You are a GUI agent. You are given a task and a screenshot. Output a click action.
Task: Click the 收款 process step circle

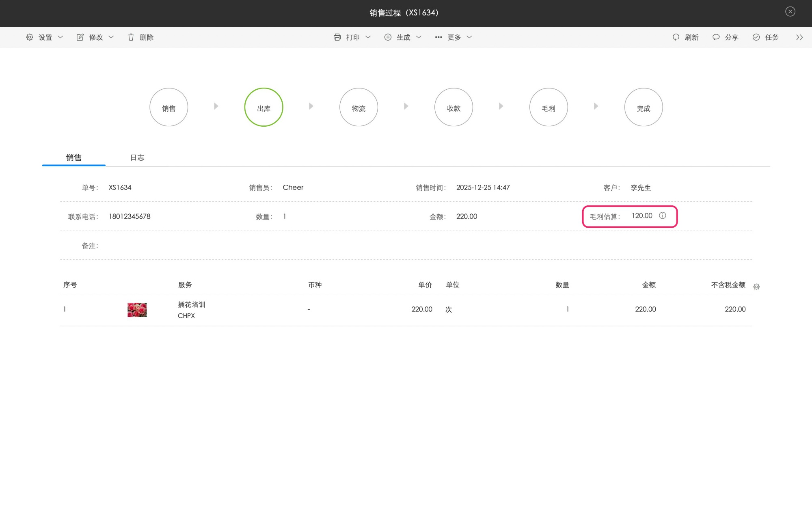pos(454,108)
